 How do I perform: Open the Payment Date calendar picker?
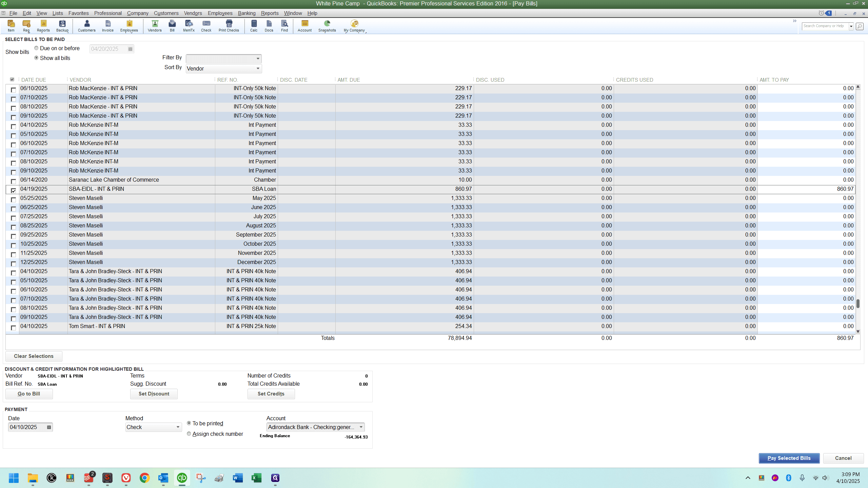pyautogui.click(x=49, y=427)
